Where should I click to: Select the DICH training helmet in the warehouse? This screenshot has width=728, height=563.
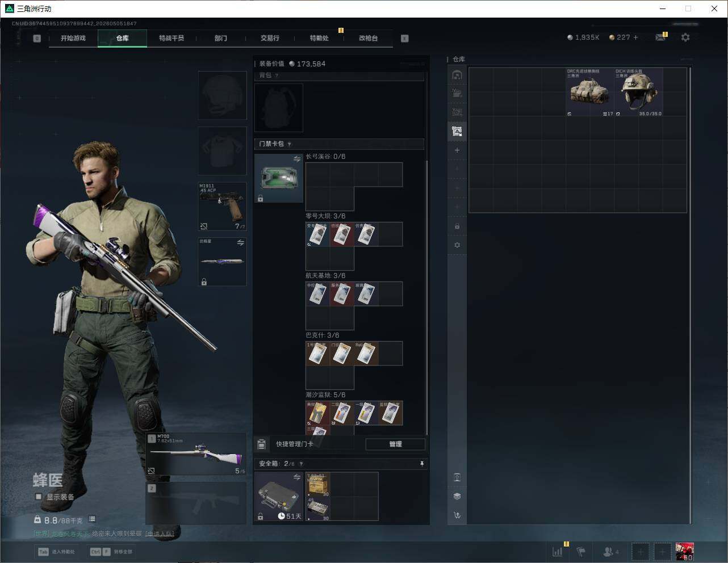click(x=639, y=92)
